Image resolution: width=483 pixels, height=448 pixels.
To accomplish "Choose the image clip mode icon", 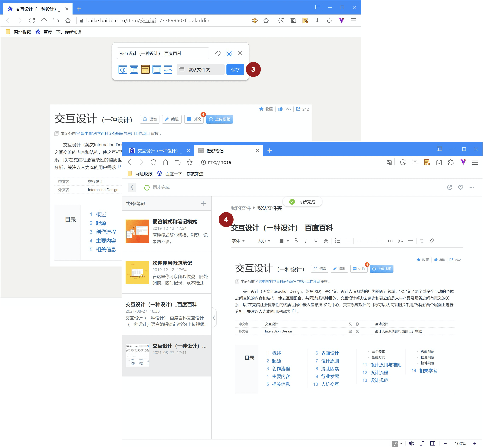I will (x=168, y=70).
